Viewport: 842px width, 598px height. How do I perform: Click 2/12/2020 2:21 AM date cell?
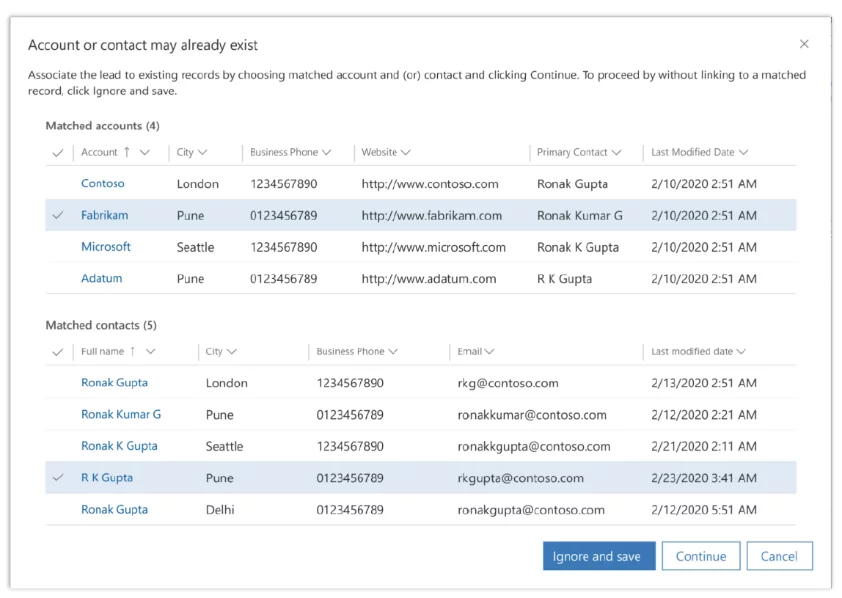click(x=704, y=415)
